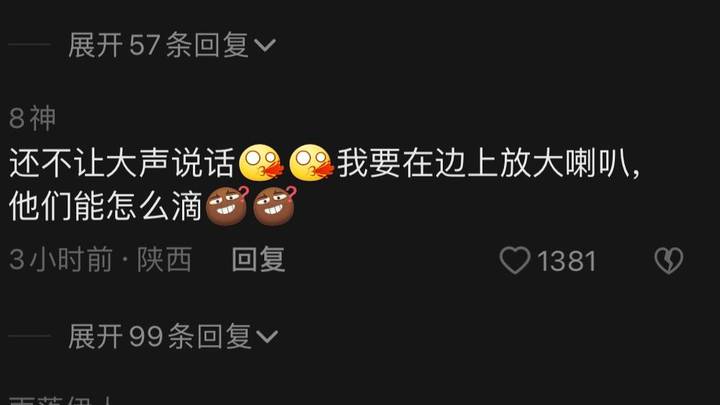Select the 3小时前 timestamp

[x=61, y=259]
